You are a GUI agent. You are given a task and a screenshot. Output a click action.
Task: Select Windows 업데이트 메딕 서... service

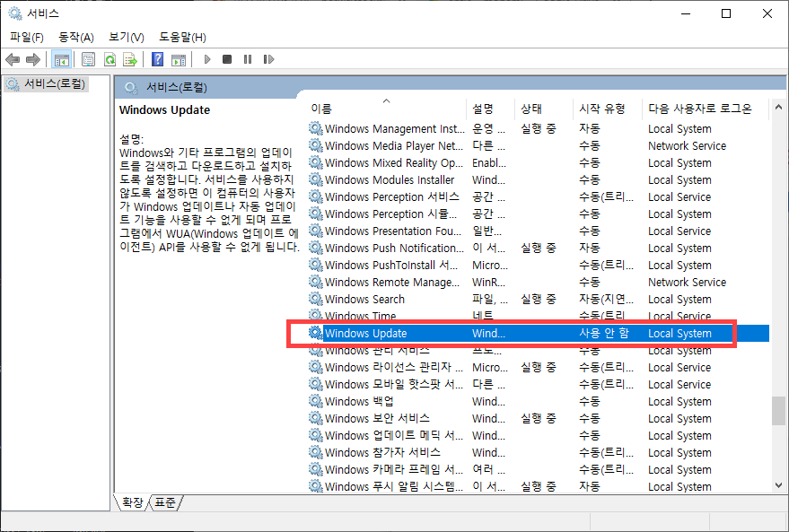click(x=539, y=436)
